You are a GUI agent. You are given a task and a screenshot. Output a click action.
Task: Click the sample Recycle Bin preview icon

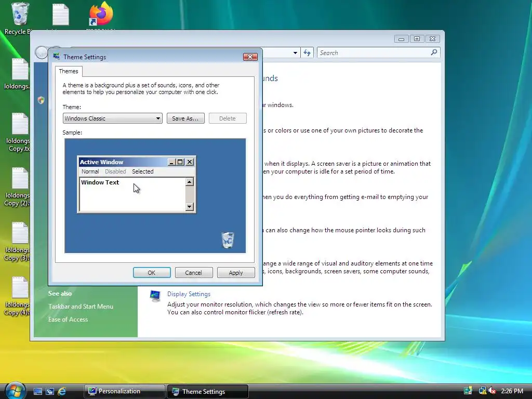tap(228, 240)
